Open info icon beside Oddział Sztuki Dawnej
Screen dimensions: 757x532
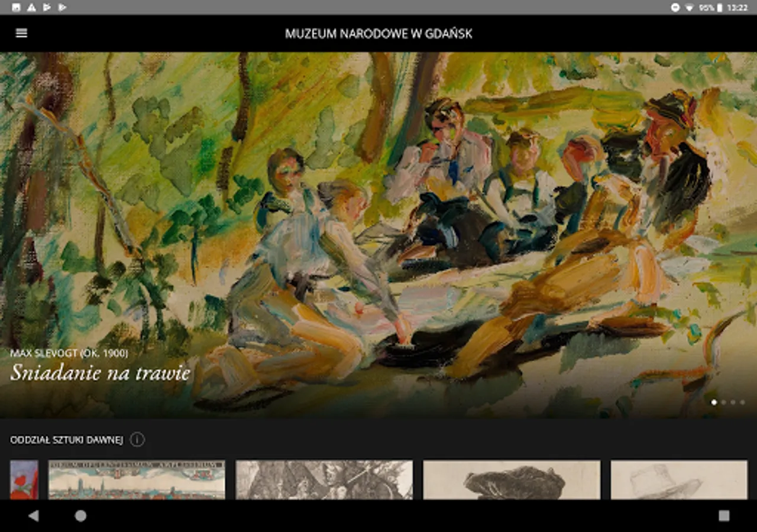pos(137,440)
